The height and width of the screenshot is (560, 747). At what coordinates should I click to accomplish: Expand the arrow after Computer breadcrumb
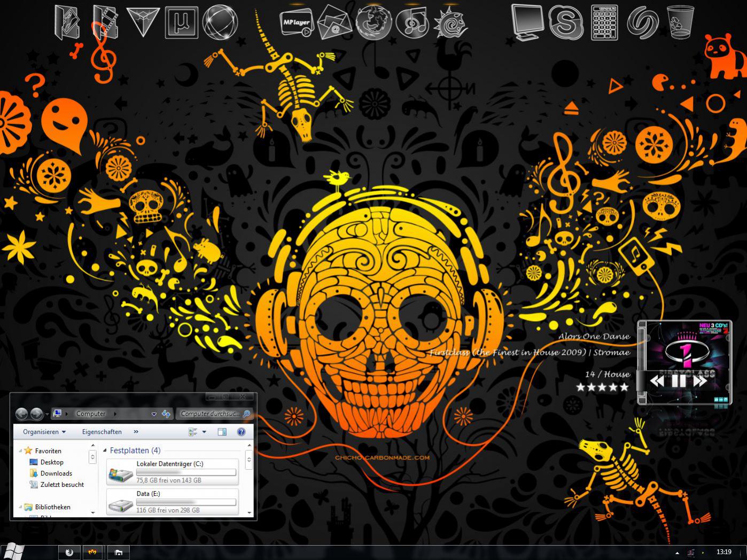point(115,414)
